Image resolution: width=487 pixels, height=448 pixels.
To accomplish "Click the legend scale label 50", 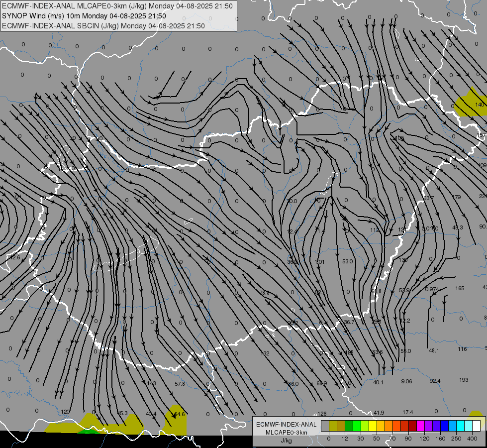I will point(377,439).
